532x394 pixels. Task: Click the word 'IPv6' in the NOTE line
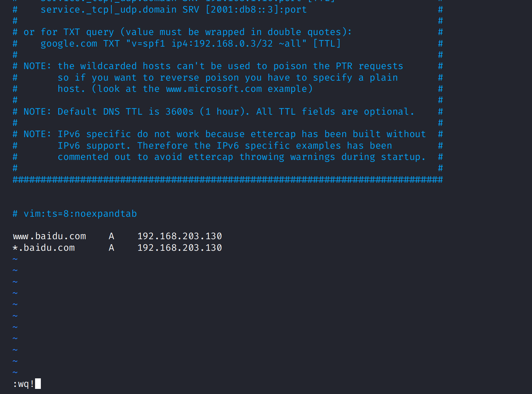pyautogui.click(x=69, y=134)
